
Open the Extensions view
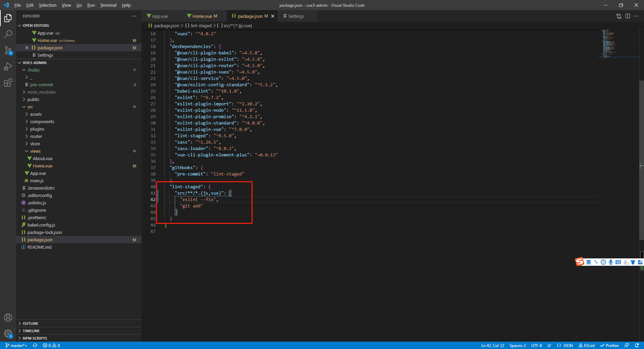8,83
